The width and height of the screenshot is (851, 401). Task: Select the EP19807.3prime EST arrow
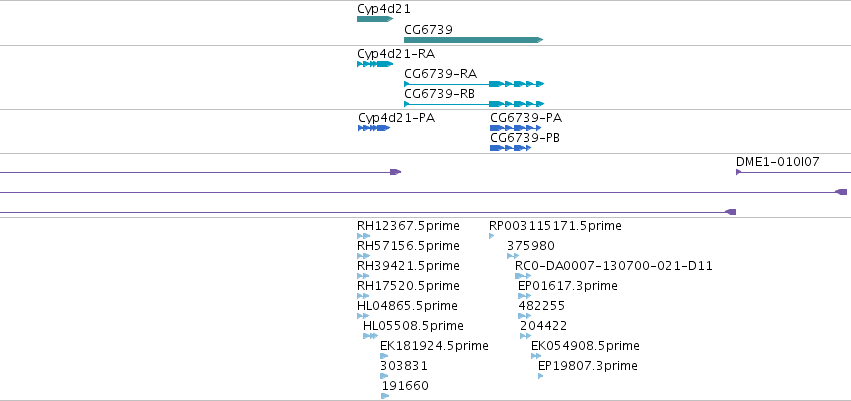(x=541, y=376)
